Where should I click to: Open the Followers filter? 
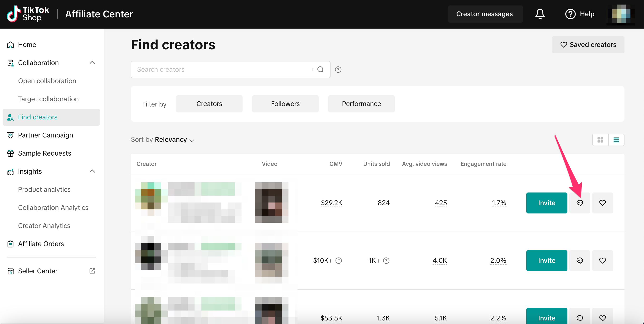tap(285, 104)
